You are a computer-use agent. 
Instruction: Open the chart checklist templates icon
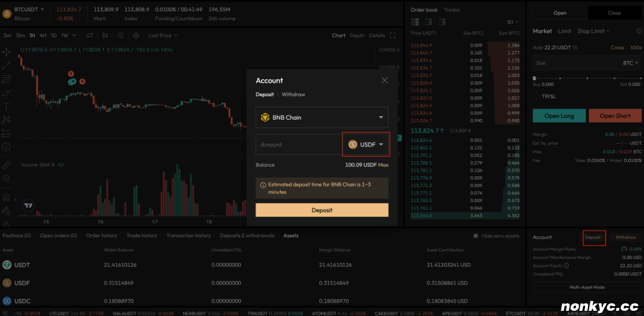click(121, 35)
